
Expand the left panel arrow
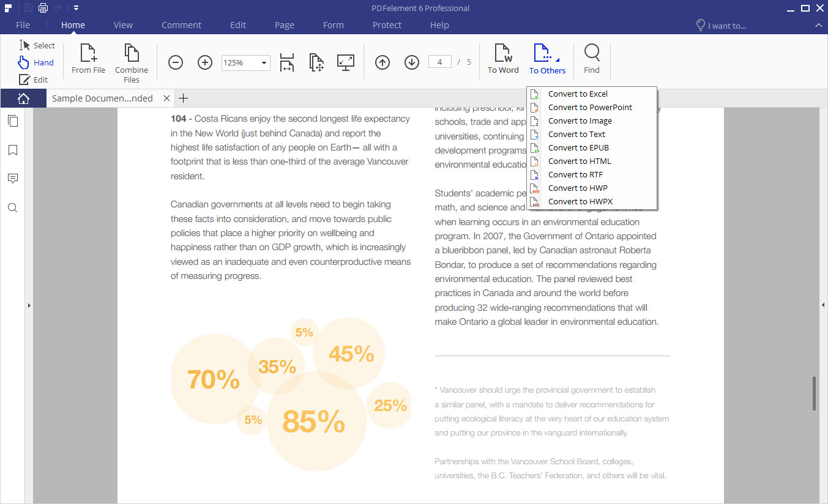pos(29,305)
